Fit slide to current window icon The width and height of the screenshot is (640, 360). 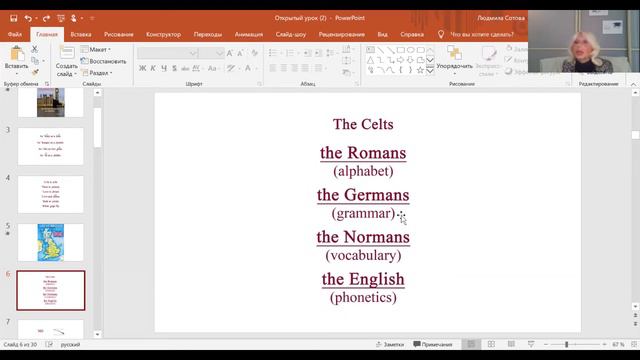click(x=635, y=344)
